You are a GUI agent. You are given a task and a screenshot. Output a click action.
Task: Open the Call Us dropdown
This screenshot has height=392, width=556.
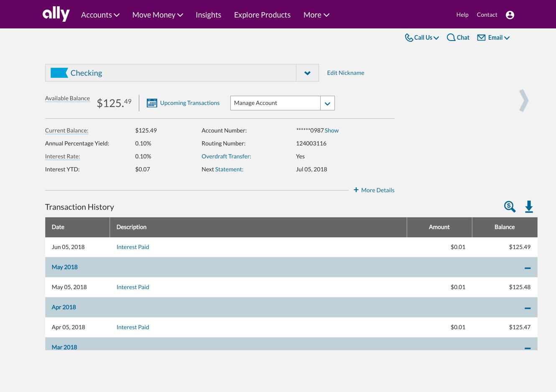tap(422, 38)
